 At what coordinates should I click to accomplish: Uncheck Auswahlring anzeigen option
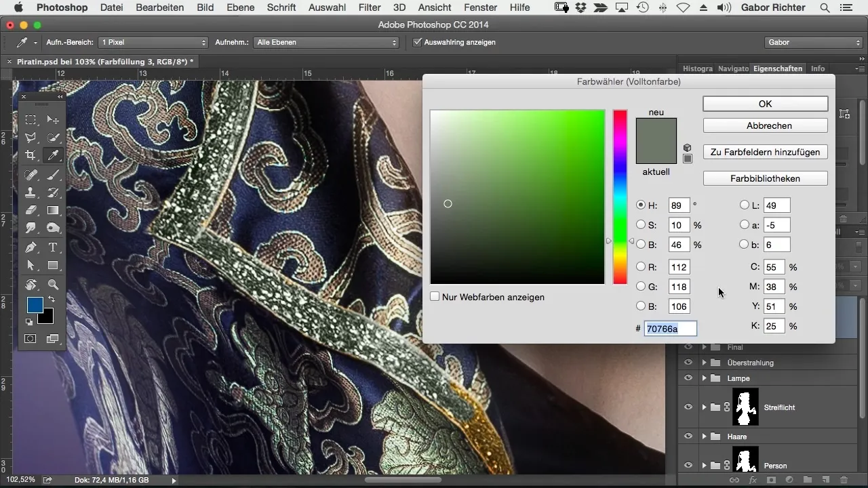pyautogui.click(x=417, y=42)
